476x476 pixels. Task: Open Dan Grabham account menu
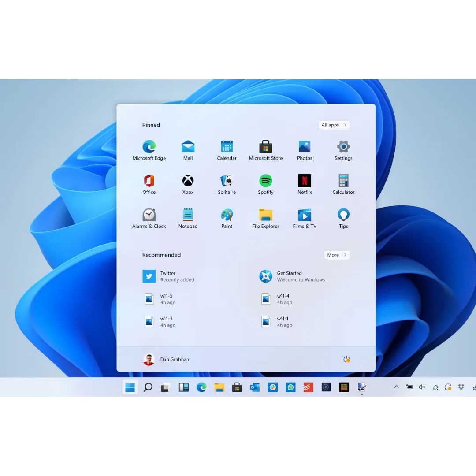point(167,360)
